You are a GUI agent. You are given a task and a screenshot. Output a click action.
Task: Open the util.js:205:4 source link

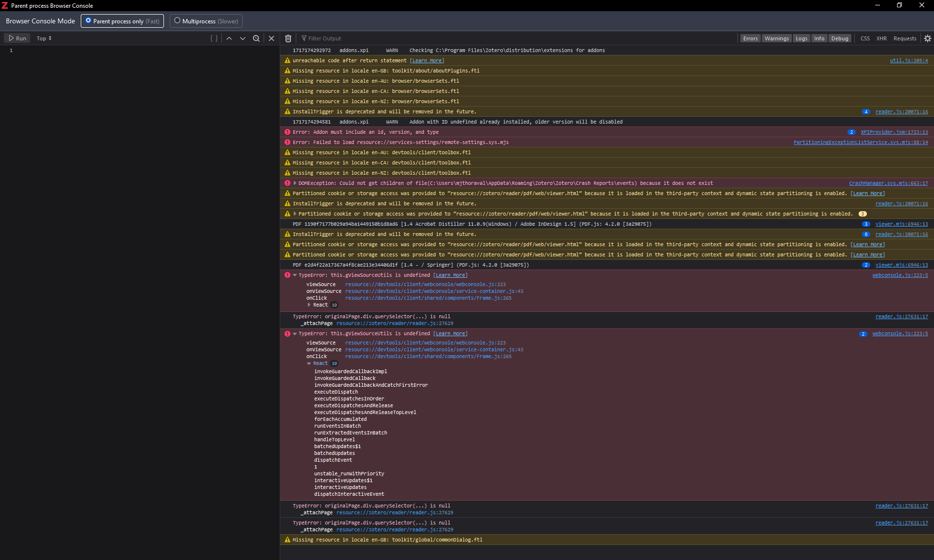(x=909, y=61)
